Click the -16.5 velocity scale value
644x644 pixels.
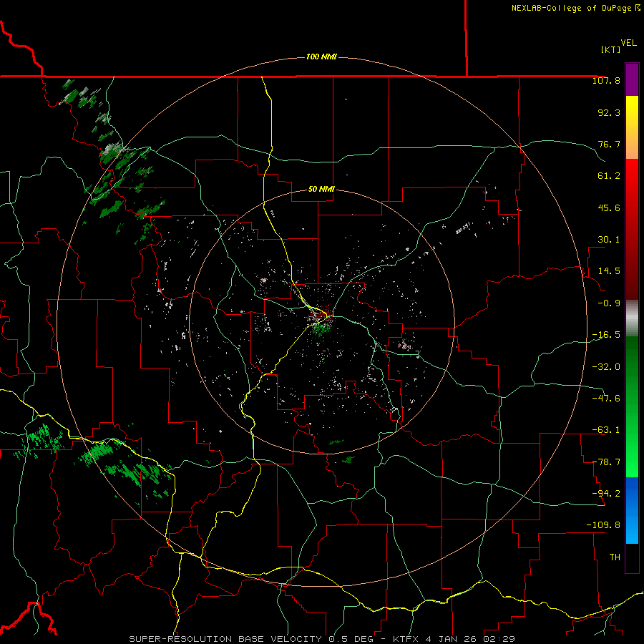pyautogui.click(x=606, y=335)
